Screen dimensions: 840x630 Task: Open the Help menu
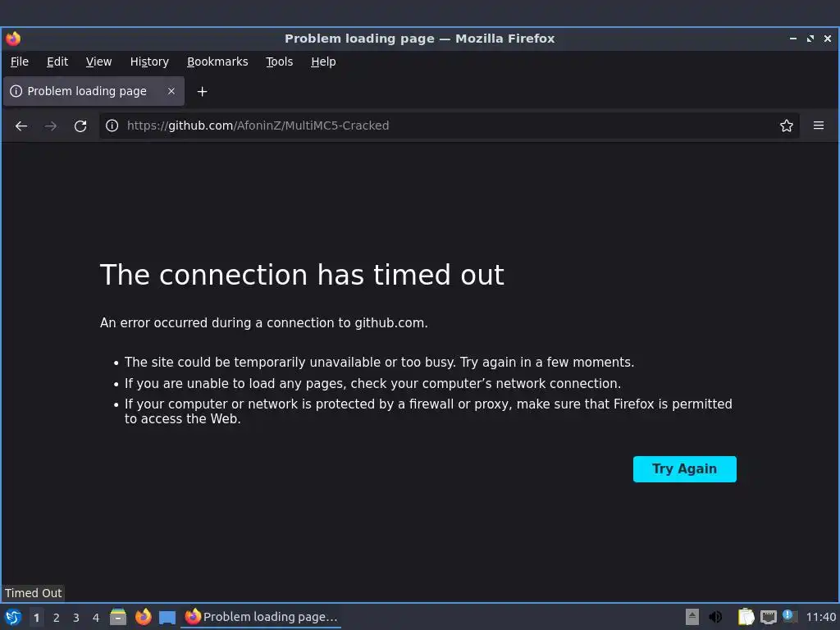click(323, 62)
